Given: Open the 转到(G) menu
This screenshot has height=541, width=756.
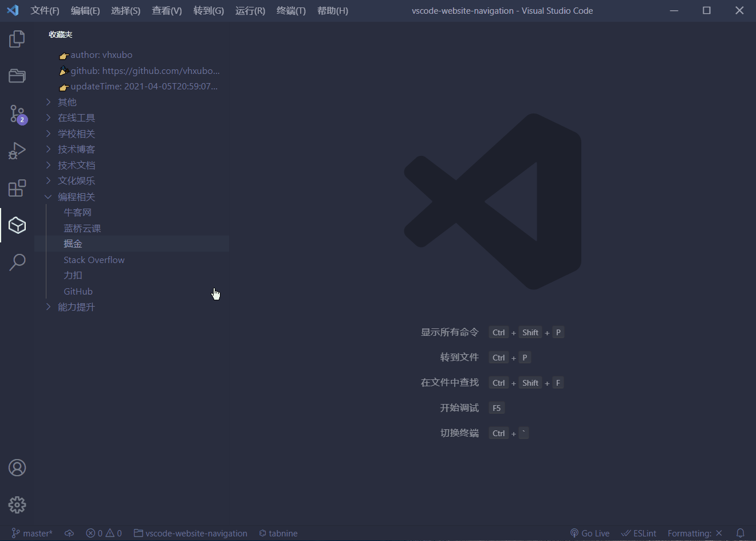Looking at the screenshot, I should (x=208, y=11).
